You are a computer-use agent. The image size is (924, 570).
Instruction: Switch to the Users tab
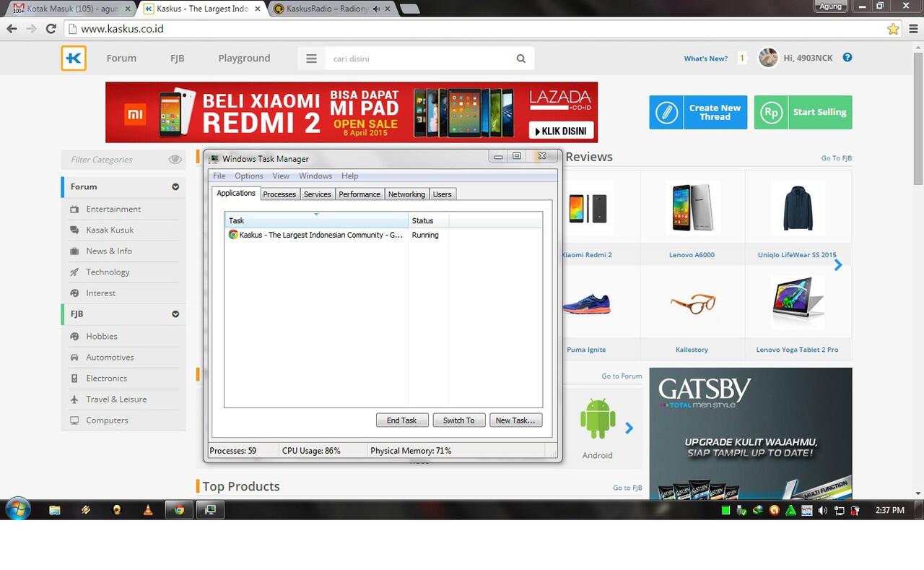click(443, 194)
